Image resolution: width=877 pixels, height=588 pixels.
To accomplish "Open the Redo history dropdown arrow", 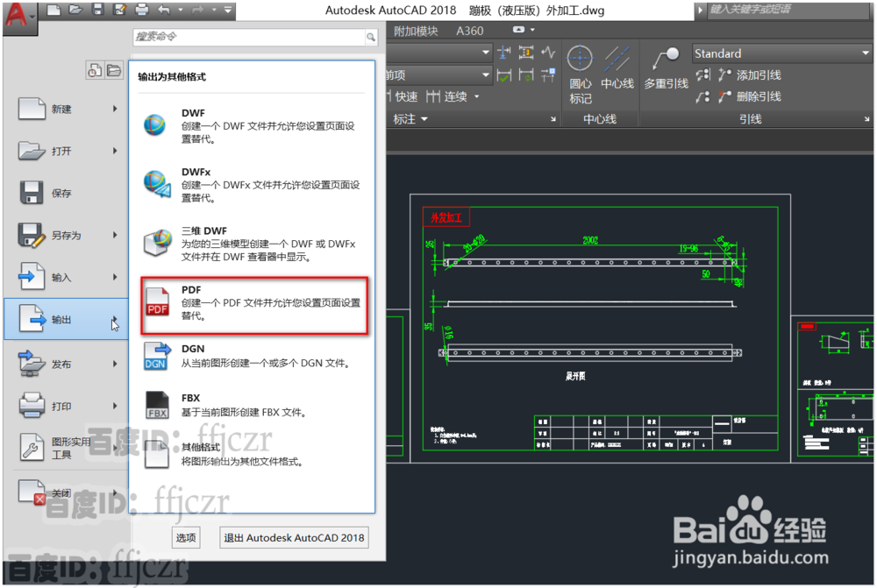I will (214, 10).
